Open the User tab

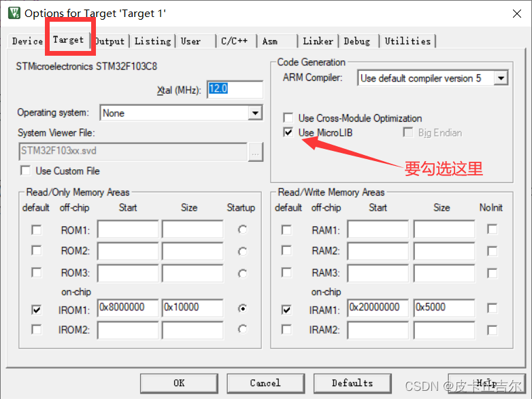195,41
